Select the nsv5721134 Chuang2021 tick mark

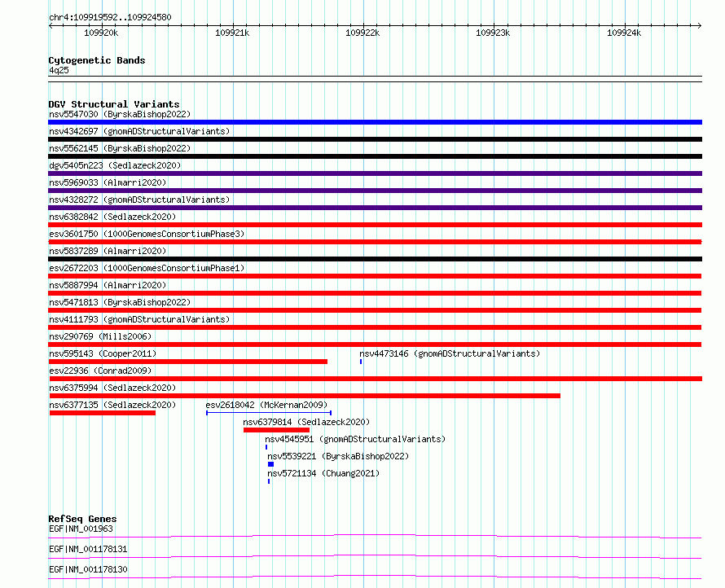(x=269, y=481)
